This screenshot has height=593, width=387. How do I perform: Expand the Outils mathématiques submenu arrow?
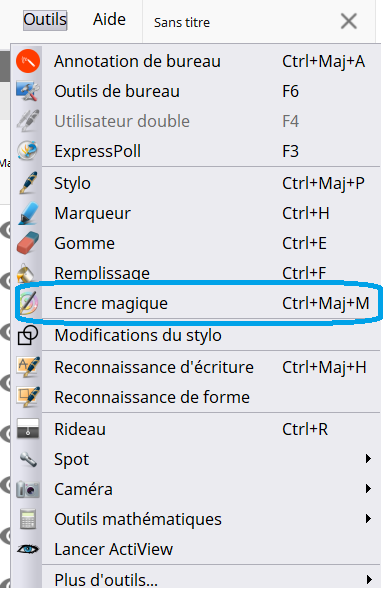click(368, 518)
